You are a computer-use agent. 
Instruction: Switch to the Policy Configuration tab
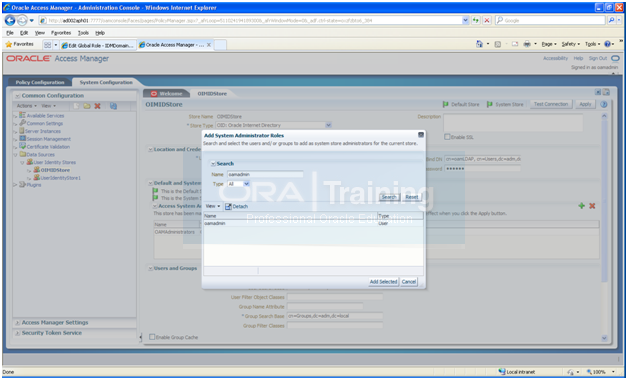(x=40, y=82)
